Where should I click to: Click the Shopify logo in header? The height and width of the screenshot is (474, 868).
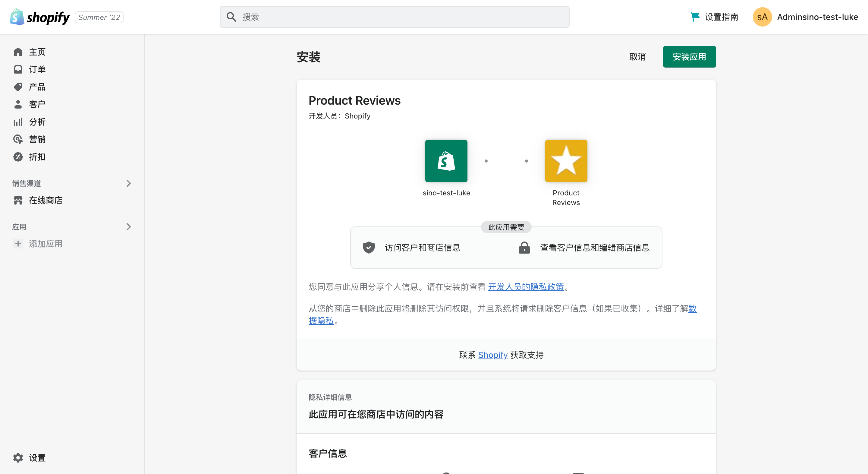click(x=39, y=17)
